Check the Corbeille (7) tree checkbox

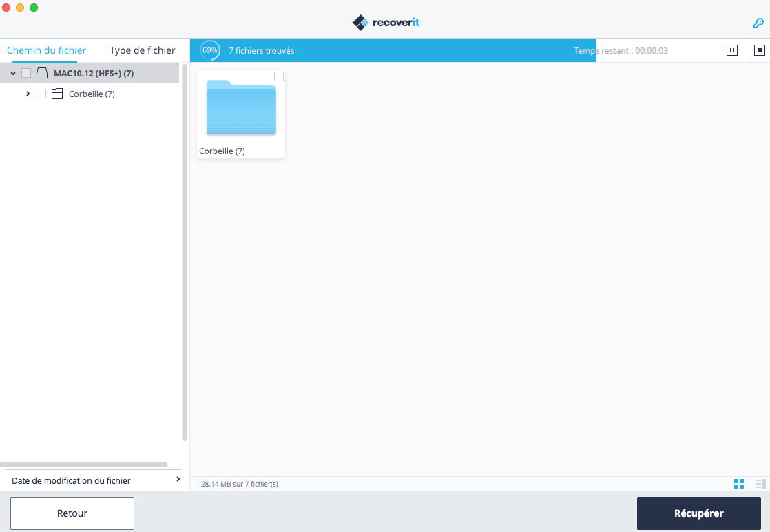pyautogui.click(x=41, y=94)
